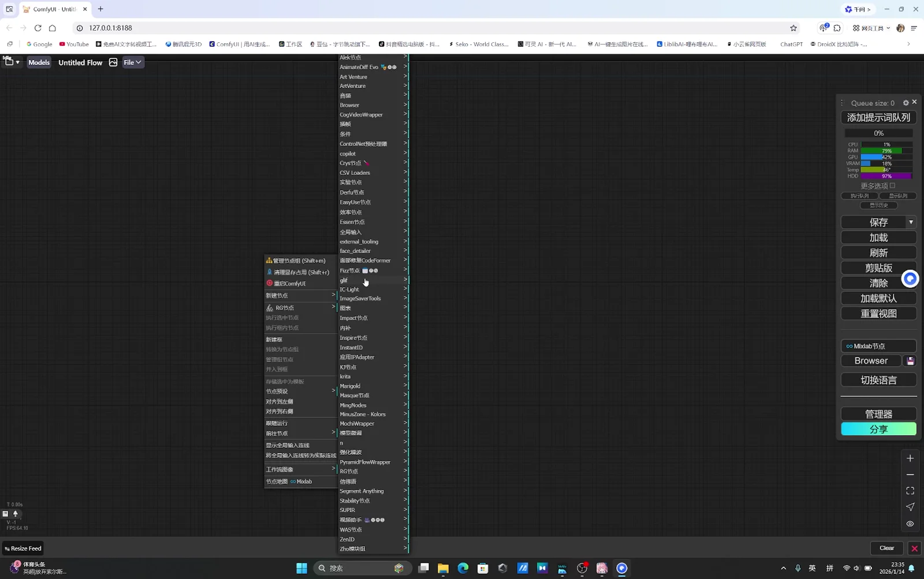Click the zoom in plus icon
Image resolution: width=924 pixels, height=579 pixels.
click(910, 458)
